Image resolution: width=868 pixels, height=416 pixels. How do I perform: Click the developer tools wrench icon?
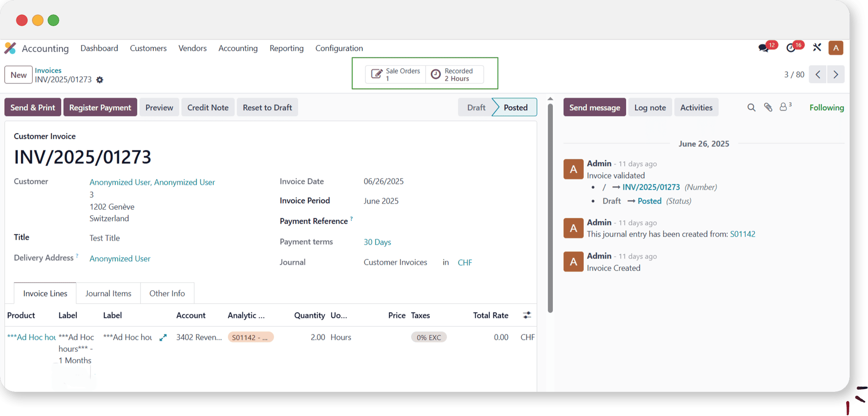tap(817, 48)
